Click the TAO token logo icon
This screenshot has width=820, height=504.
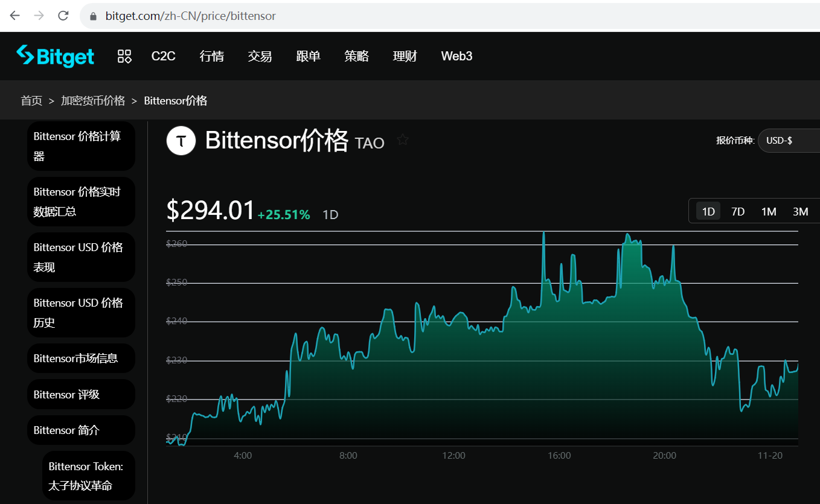[181, 141]
